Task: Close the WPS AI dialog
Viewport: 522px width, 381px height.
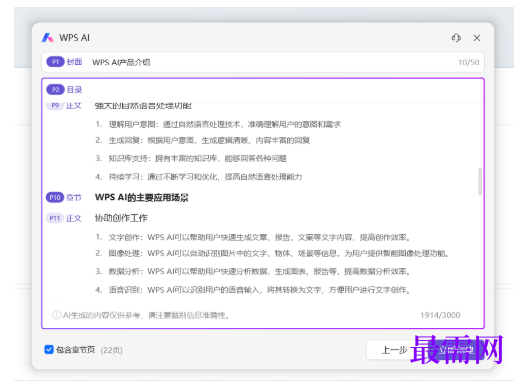Action: click(x=477, y=38)
